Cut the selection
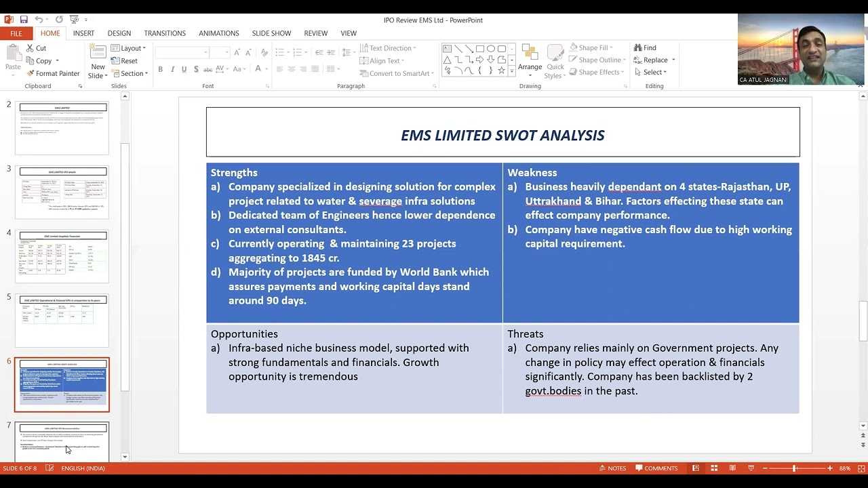 36,48
